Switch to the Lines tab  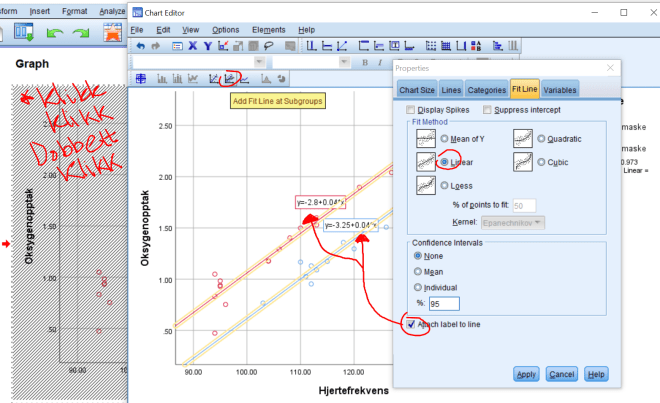point(451,89)
